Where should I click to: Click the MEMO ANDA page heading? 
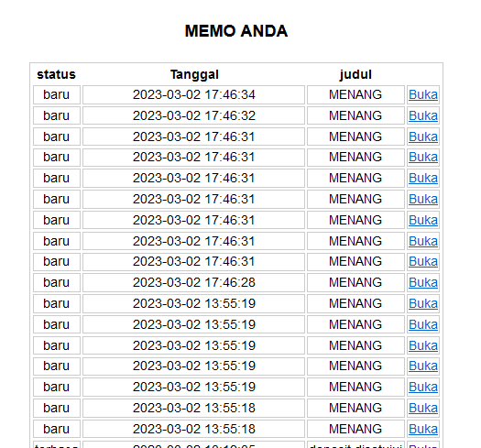(236, 31)
